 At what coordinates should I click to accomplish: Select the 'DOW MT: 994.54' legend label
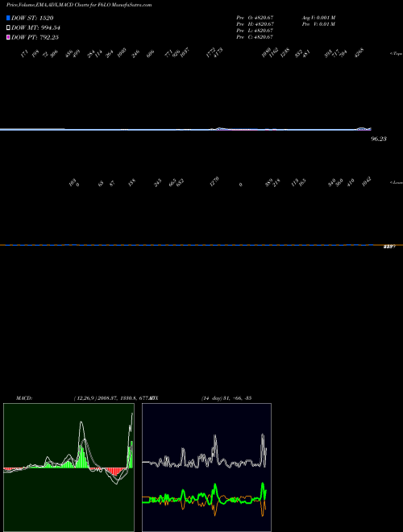click(35, 28)
